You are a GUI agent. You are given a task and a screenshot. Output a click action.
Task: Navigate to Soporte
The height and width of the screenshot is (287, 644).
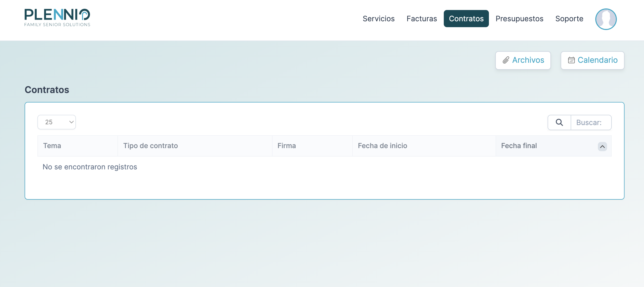pos(569,19)
